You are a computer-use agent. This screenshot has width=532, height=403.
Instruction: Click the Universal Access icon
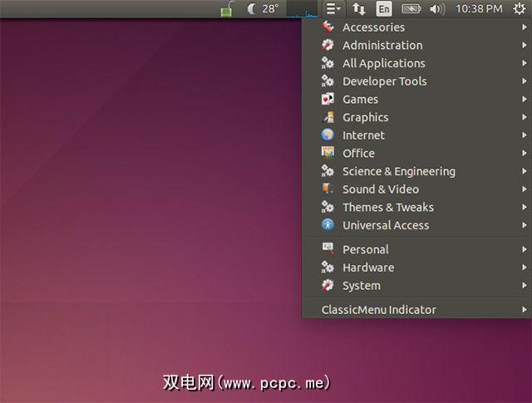(x=328, y=225)
